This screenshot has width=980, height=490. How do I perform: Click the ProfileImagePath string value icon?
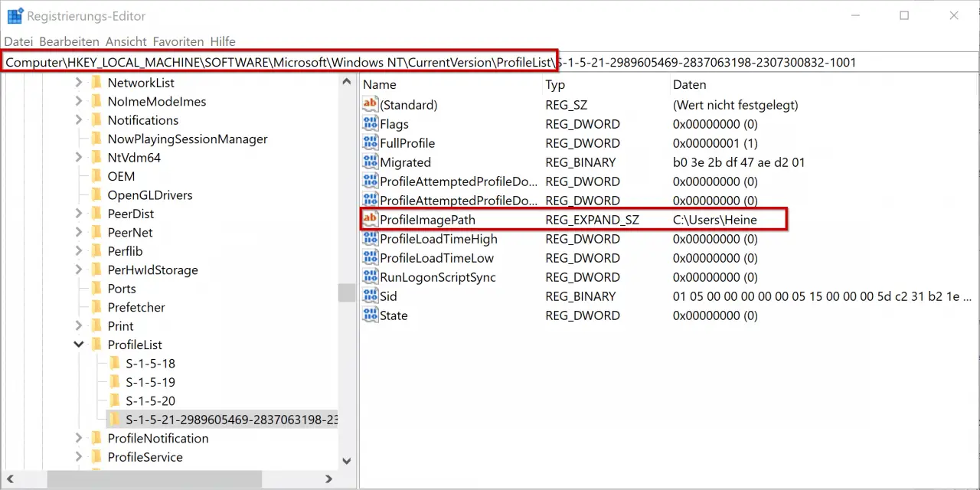pyautogui.click(x=371, y=220)
